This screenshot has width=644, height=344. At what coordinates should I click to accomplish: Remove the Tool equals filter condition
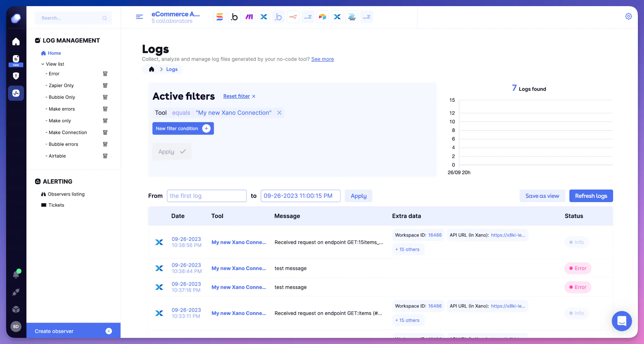coord(279,113)
